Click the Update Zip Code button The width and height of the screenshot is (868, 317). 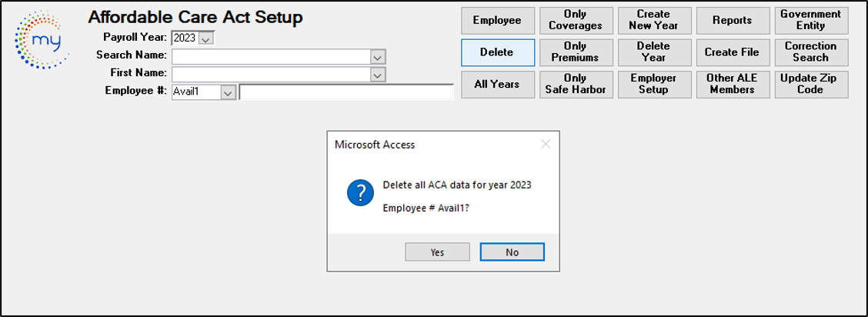point(811,85)
